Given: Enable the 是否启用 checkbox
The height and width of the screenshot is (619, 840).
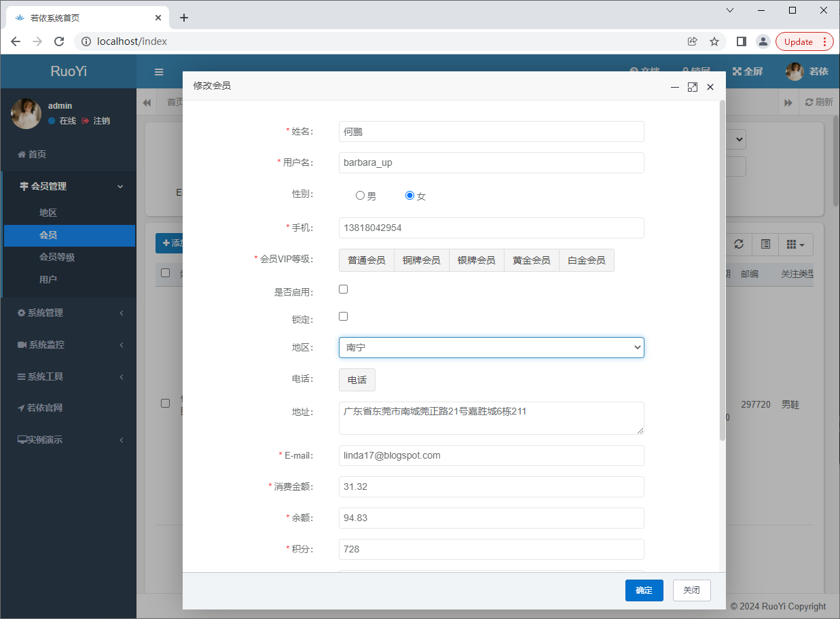Looking at the screenshot, I should (x=344, y=289).
